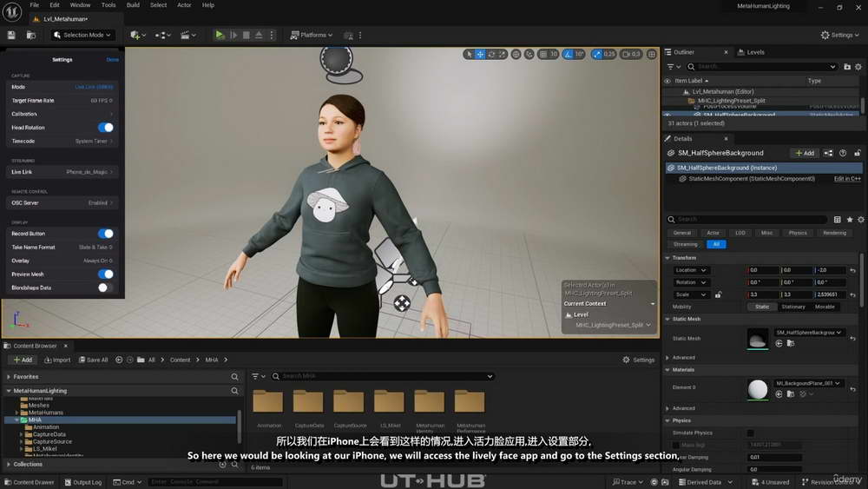Open Rotation type dropdown in Transform
The height and width of the screenshot is (489, 868).
click(690, 282)
